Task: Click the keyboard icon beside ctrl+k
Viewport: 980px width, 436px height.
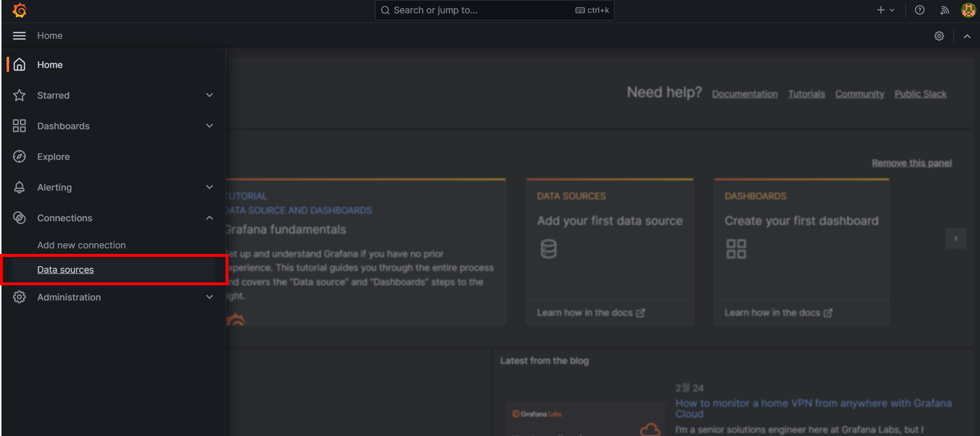Action: point(580,10)
